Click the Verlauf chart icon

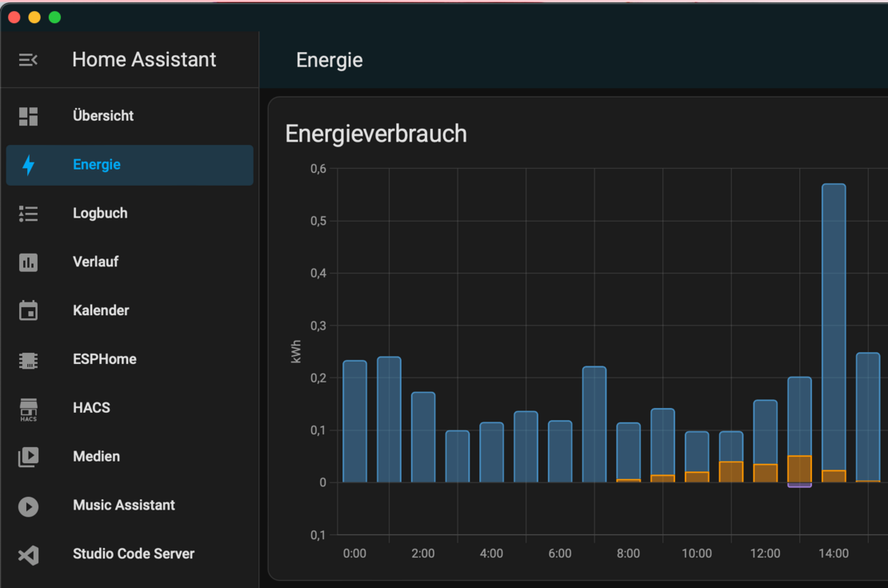point(28,262)
